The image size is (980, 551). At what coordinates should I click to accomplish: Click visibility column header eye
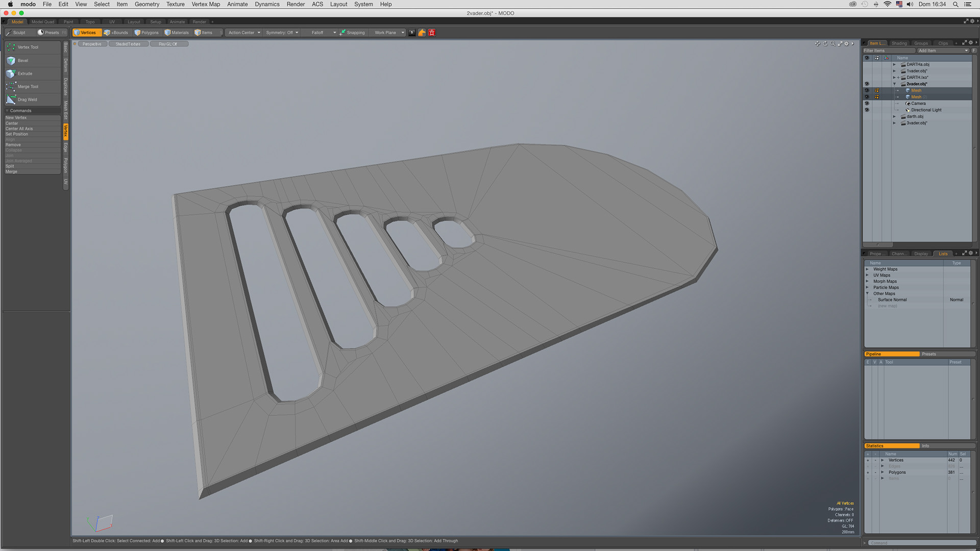[867, 58]
